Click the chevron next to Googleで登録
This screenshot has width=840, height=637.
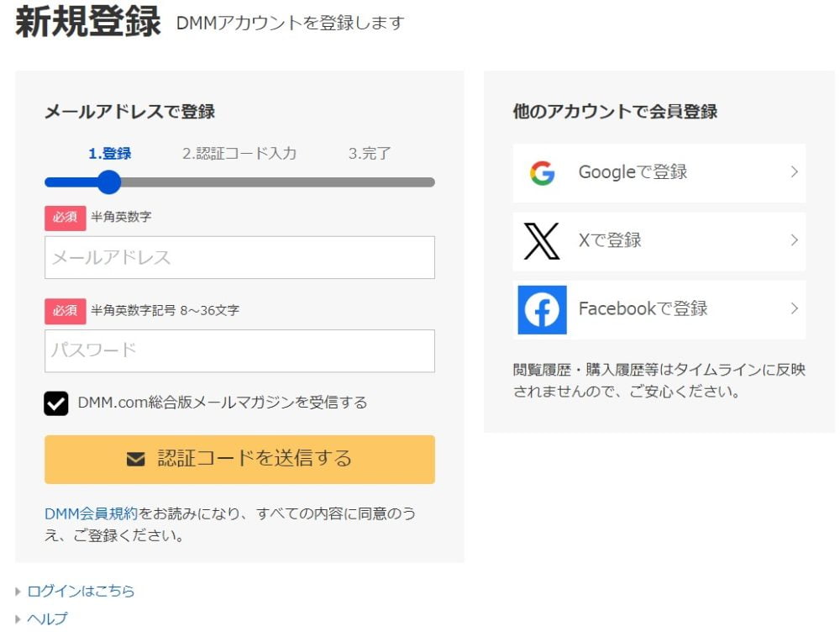pos(795,172)
